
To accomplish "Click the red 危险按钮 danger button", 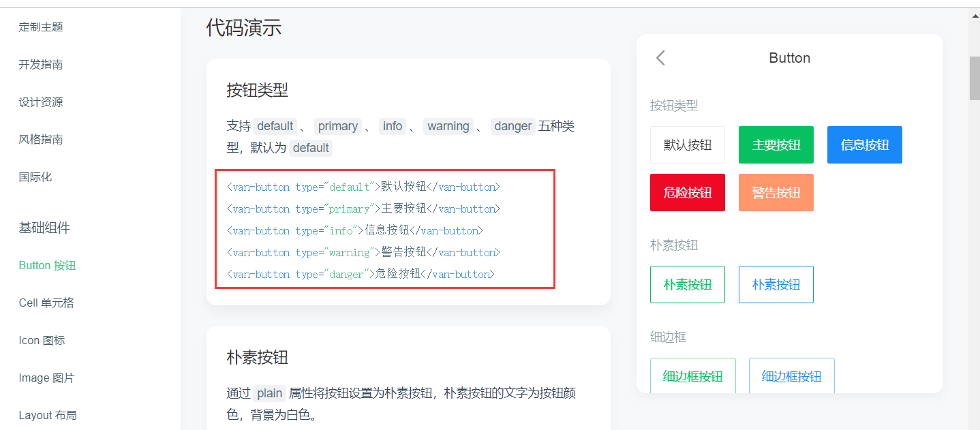I will (687, 192).
